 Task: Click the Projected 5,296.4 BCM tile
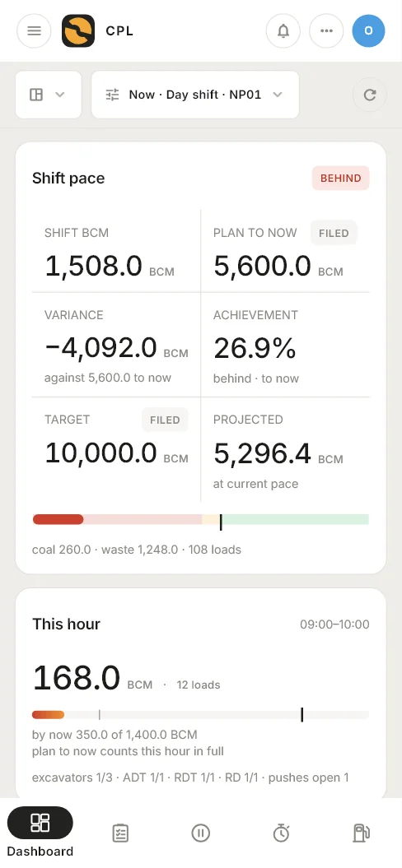point(285,449)
